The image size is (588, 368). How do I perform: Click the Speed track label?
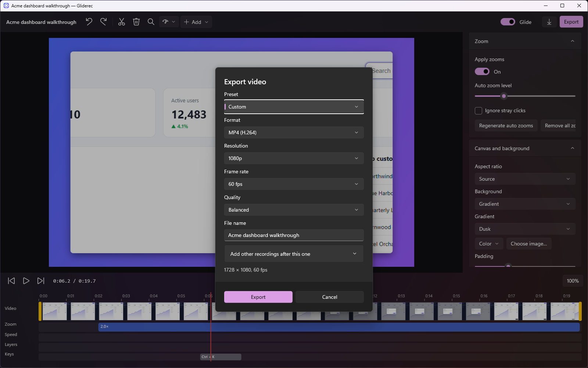coord(11,335)
